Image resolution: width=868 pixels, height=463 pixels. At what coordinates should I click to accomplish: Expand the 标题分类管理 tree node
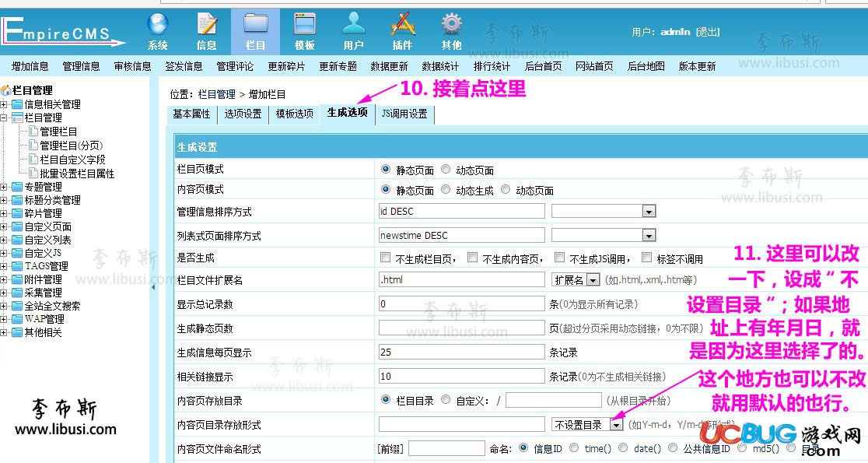(x=4, y=201)
